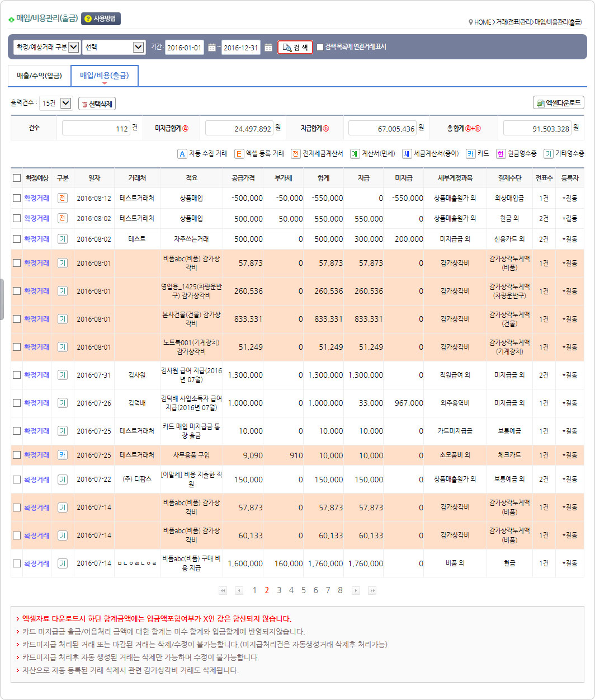Click the 일자 column header
This screenshot has width=595, height=700.
point(94,178)
